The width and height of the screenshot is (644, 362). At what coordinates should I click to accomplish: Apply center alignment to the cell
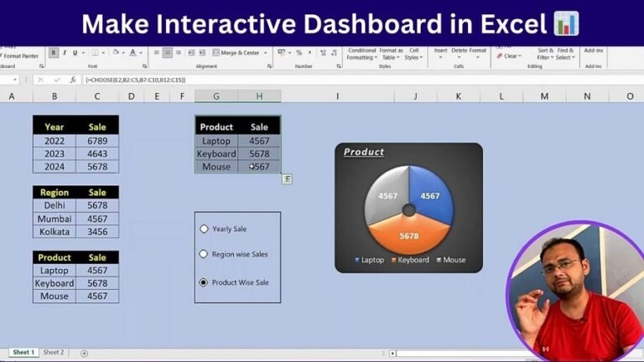167,53
